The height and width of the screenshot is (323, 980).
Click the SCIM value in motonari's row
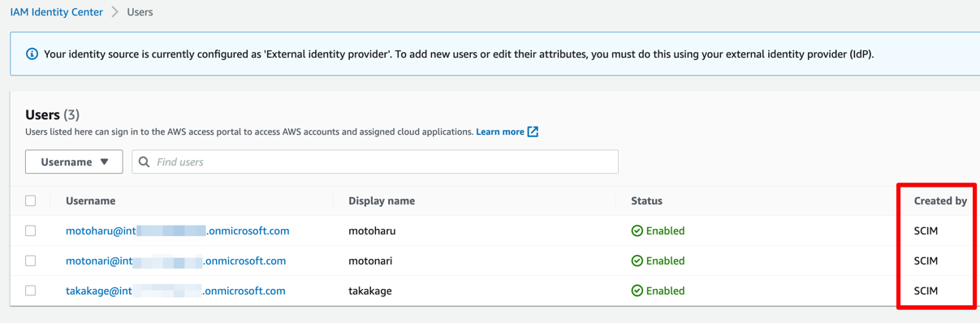[x=926, y=261]
